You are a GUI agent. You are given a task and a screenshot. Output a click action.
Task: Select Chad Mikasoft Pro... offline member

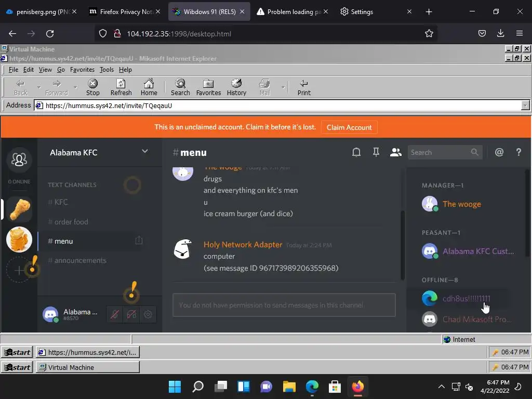coord(468,320)
